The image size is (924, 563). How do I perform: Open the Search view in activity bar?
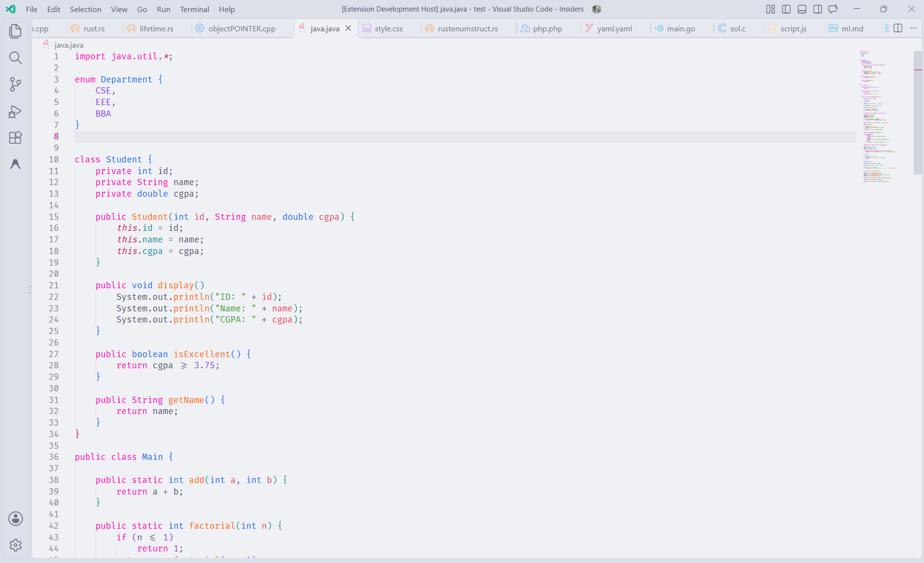click(15, 58)
